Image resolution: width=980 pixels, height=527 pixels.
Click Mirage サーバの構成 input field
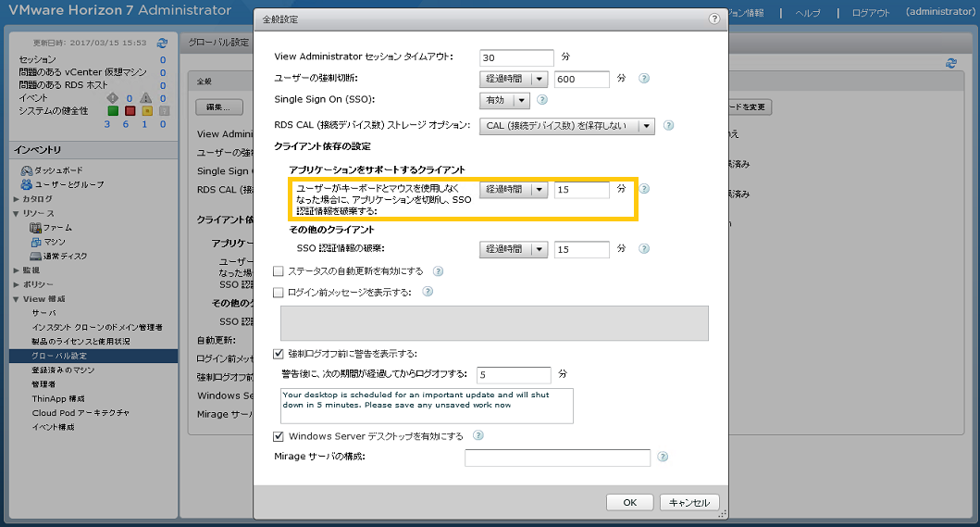pos(557,458)
